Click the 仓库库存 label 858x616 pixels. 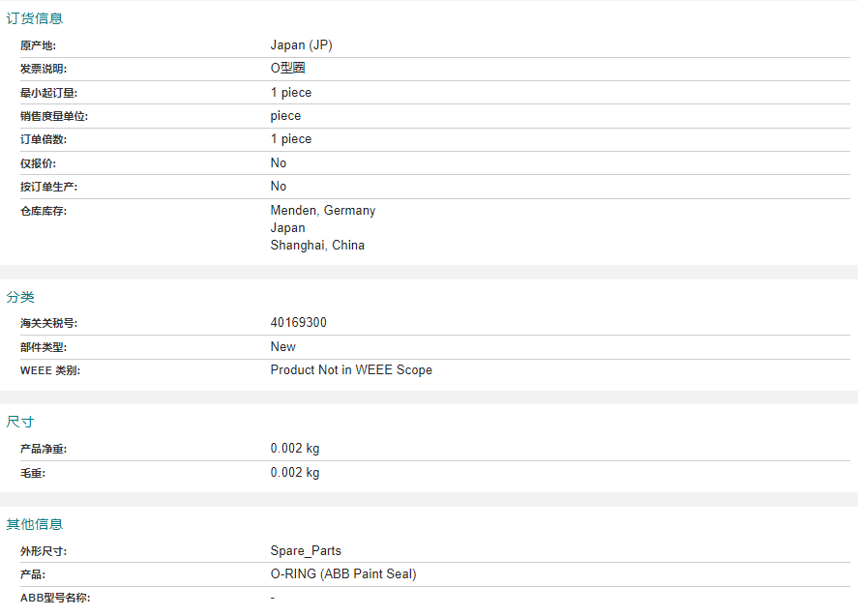(x=44, y=211)
